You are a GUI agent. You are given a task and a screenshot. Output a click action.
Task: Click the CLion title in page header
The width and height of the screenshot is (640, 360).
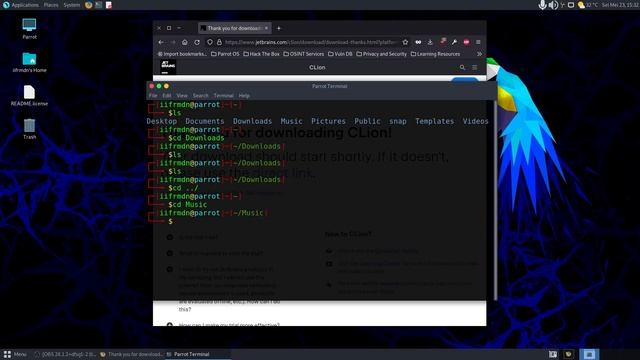[x=317, y=67]
